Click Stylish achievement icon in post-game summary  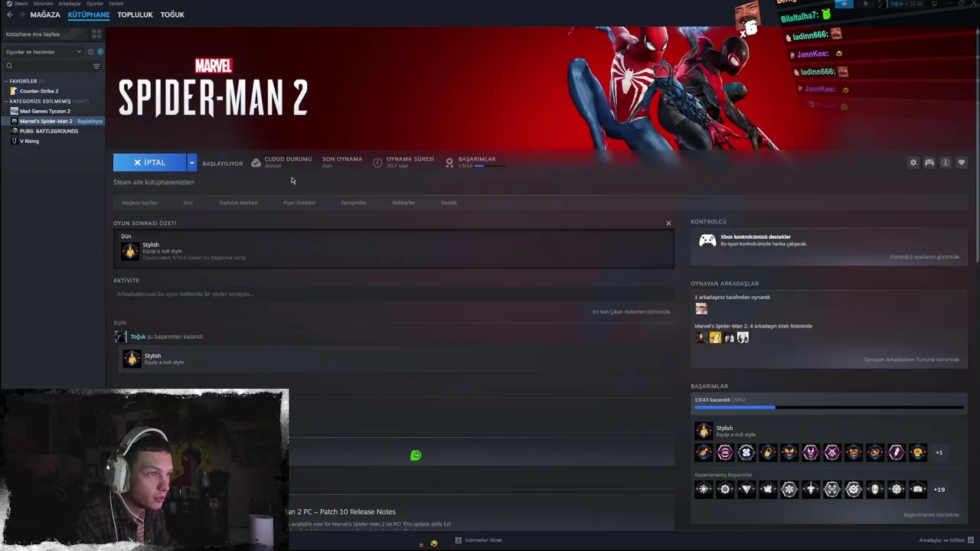click(x=130, y=251)
